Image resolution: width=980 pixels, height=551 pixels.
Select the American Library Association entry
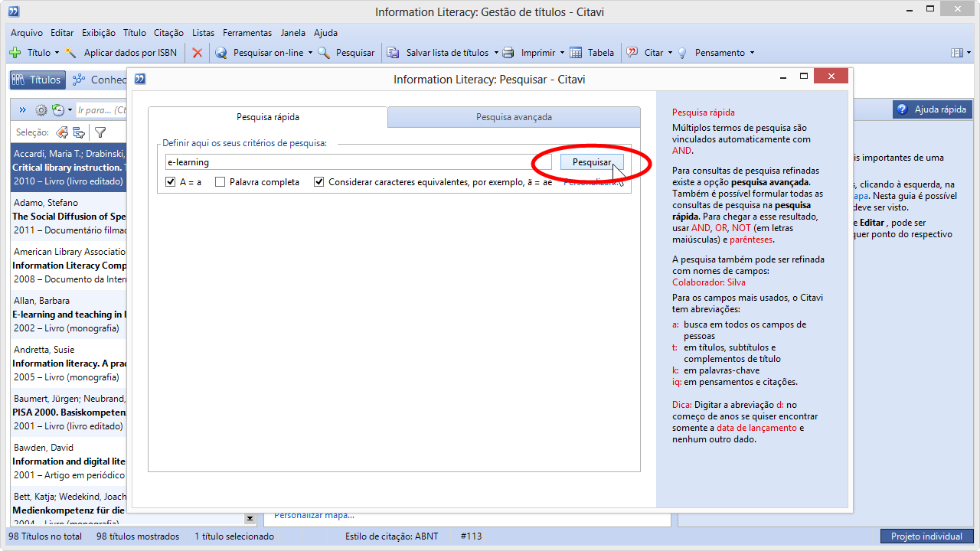68,266
